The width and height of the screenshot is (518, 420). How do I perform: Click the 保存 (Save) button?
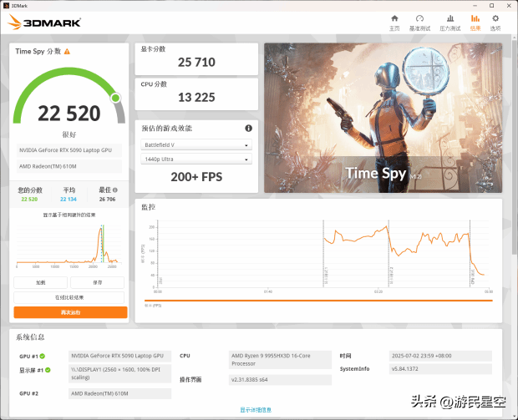pos(98,282)
